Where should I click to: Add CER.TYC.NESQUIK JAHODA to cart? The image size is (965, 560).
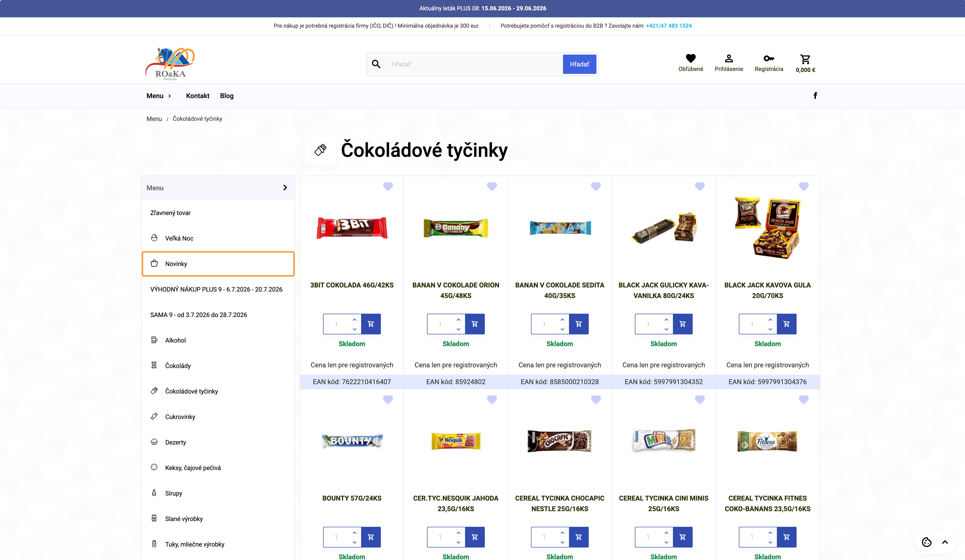(x=475, y=537)
